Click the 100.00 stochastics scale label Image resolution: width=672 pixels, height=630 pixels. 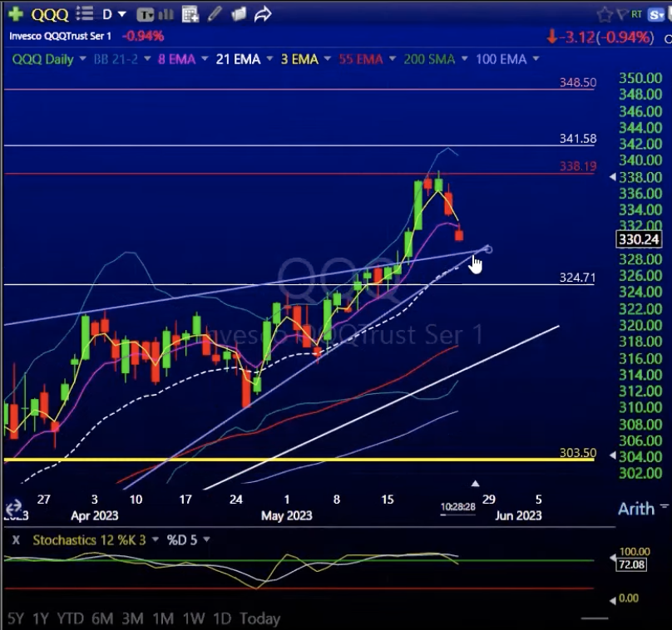click(635, 551)
